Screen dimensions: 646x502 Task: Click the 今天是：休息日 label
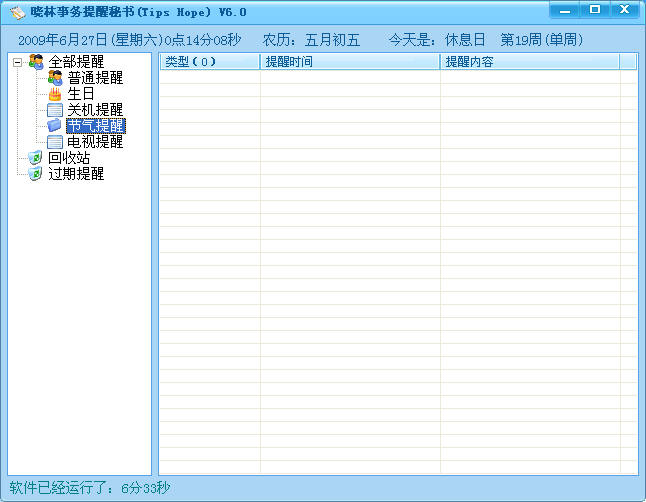coord(437,40)
